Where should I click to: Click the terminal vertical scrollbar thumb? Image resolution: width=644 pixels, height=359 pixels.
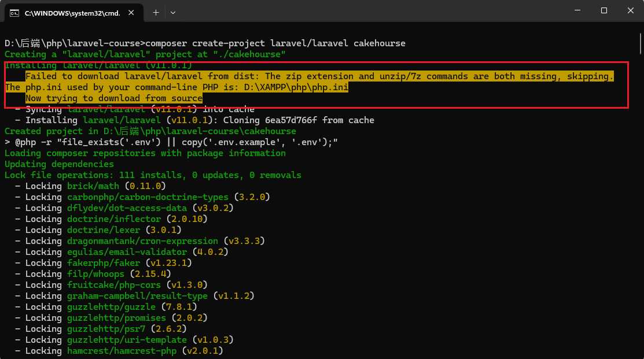pyautogui.click(x=641, y=43)
